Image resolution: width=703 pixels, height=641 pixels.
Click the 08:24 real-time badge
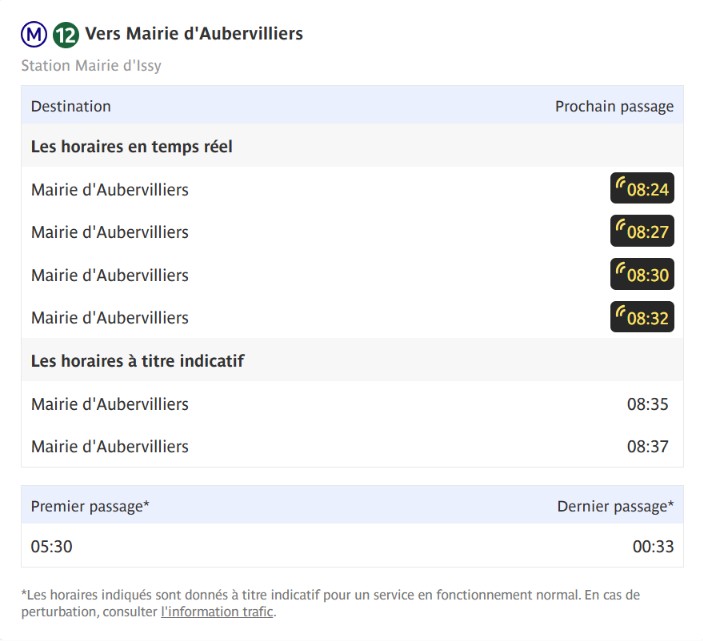tap(642, 188)
